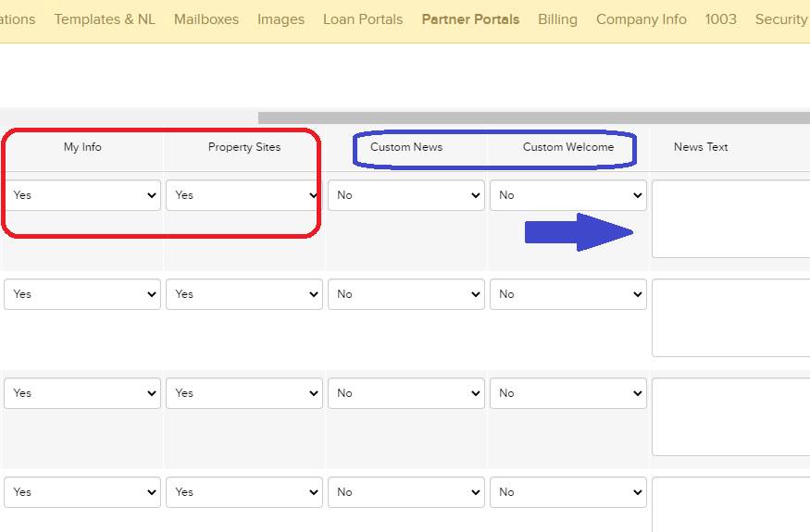Open fourth row Property Sites dropdown

pos(243,493)
